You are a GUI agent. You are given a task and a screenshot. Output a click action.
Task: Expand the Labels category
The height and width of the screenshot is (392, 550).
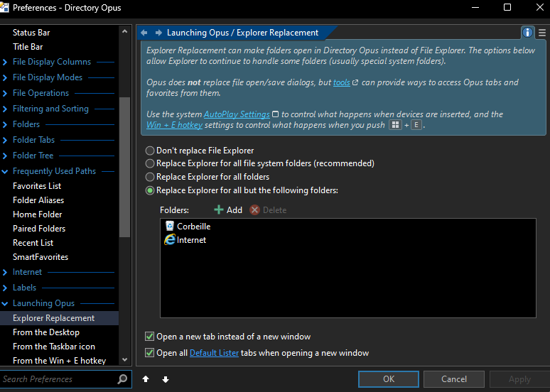pyautogui.click(x=5, y=288)
